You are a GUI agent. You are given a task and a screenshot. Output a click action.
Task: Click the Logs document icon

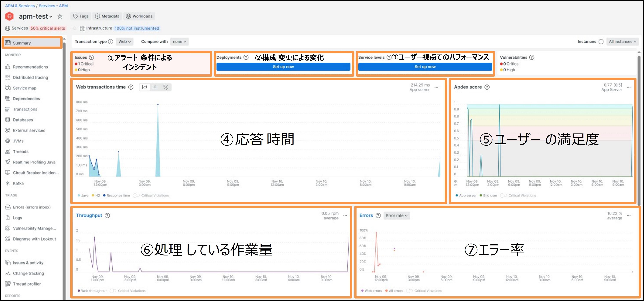click(8, 217)
